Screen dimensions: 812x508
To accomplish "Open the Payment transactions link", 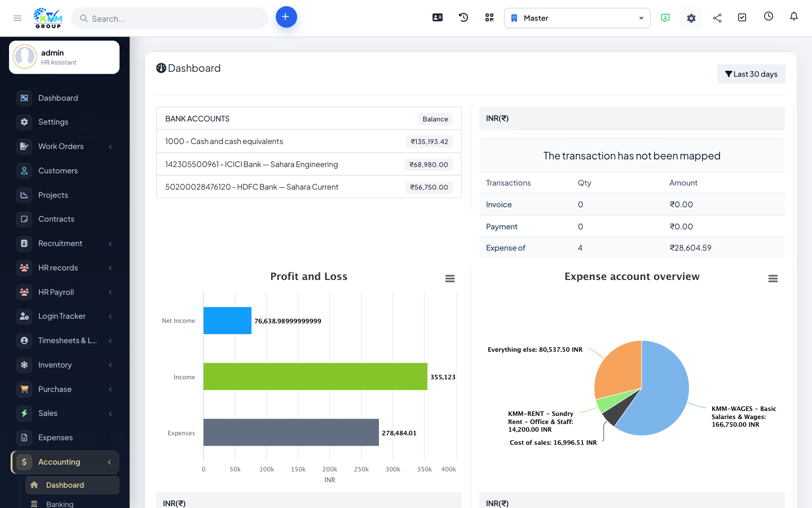I will [502, 227].
